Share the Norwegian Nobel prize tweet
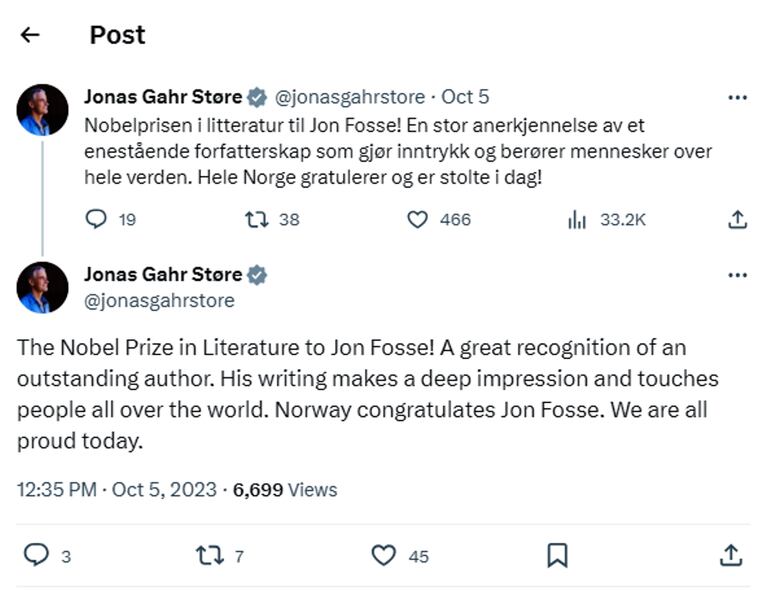 click(x=737, y=219)
